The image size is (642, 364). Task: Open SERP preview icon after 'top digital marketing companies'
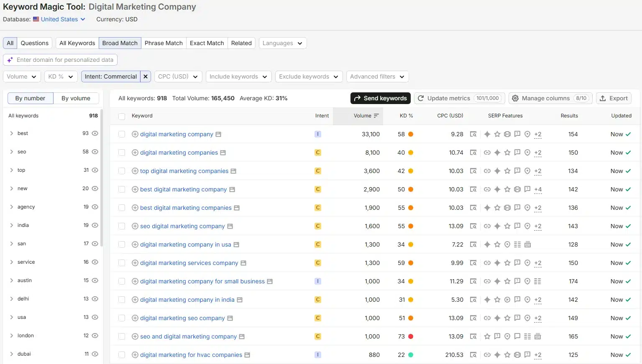233,171
